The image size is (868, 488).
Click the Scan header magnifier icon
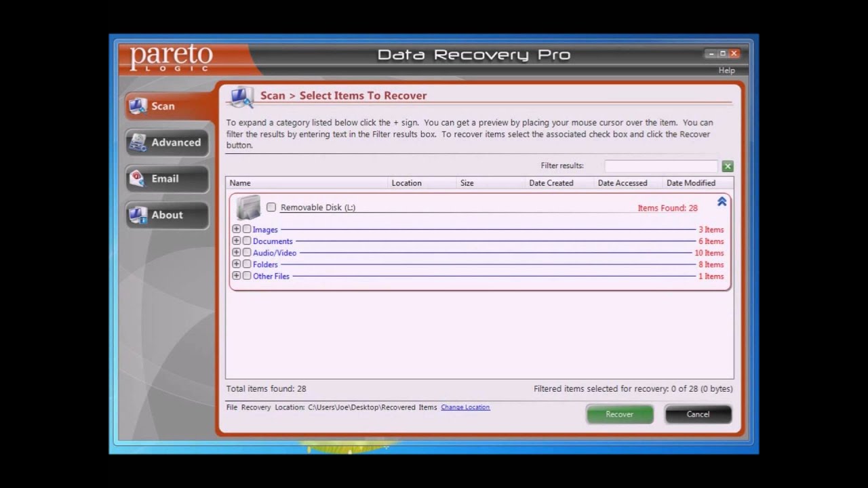241,96
